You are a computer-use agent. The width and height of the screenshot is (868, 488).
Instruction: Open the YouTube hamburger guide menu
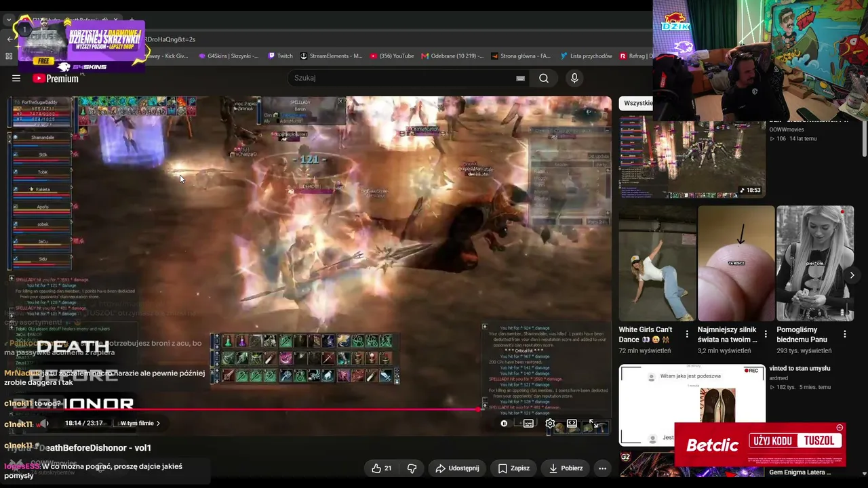tap(16, 79)
